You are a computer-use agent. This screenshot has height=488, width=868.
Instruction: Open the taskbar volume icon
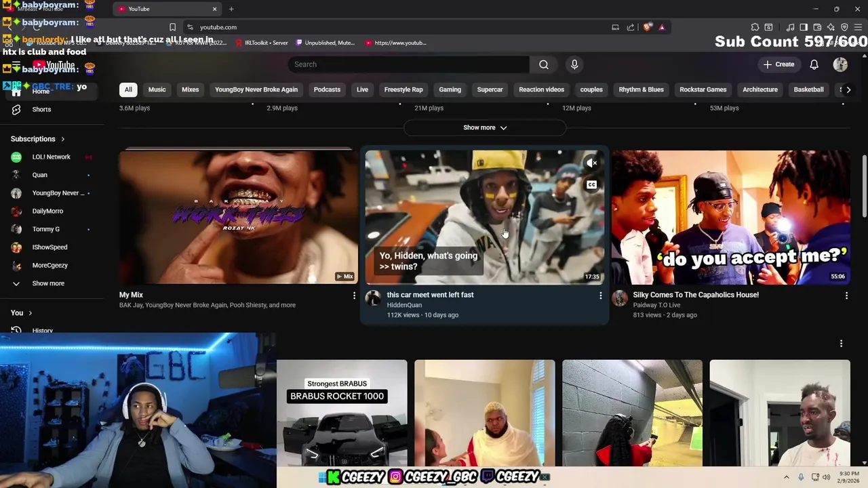pos(826,477)
